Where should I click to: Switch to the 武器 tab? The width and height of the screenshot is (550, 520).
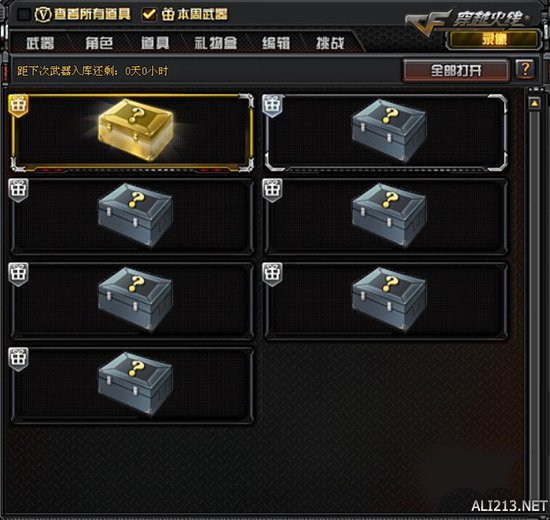pyautogui.click(x=40, y=43)
